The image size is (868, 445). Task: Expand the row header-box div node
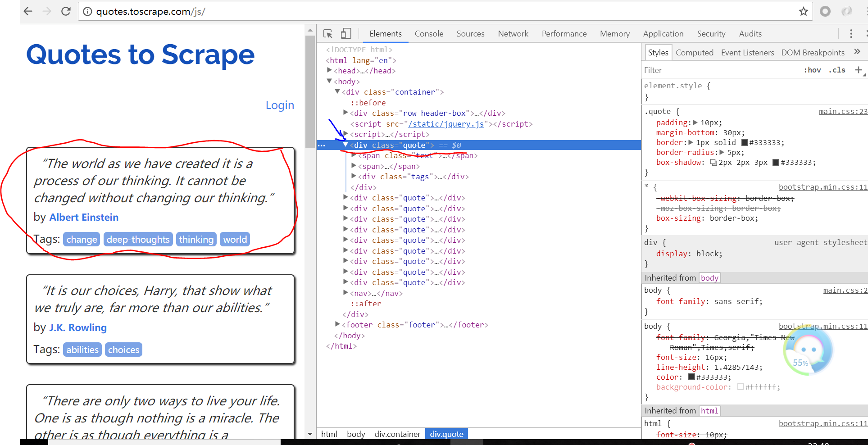point(346,113)
